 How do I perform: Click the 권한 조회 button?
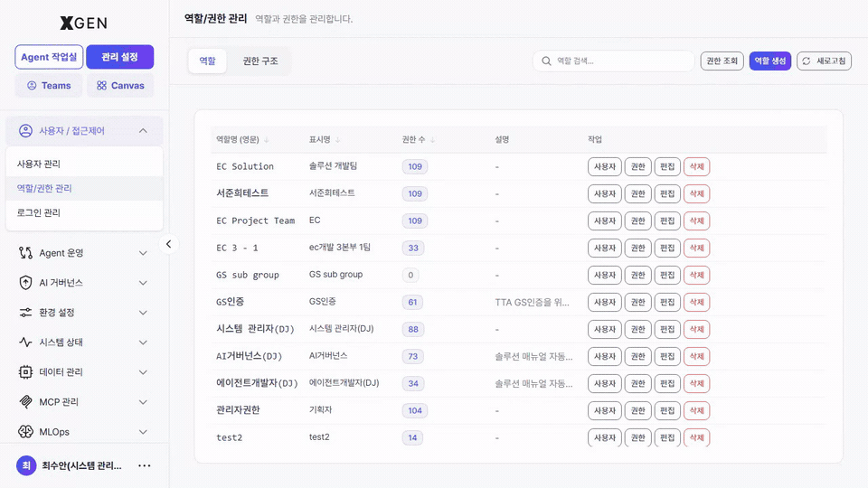tap(722, 61)
